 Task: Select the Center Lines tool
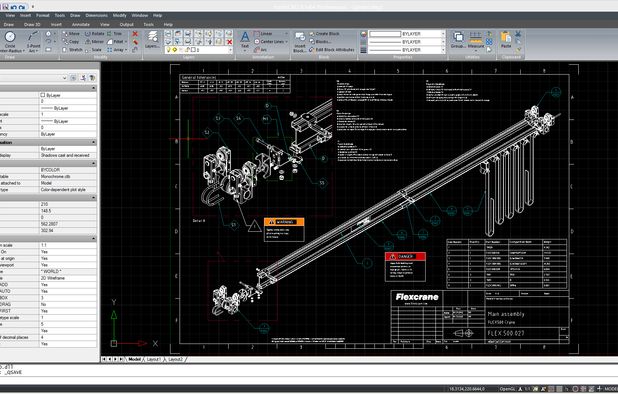click(269, 42)
